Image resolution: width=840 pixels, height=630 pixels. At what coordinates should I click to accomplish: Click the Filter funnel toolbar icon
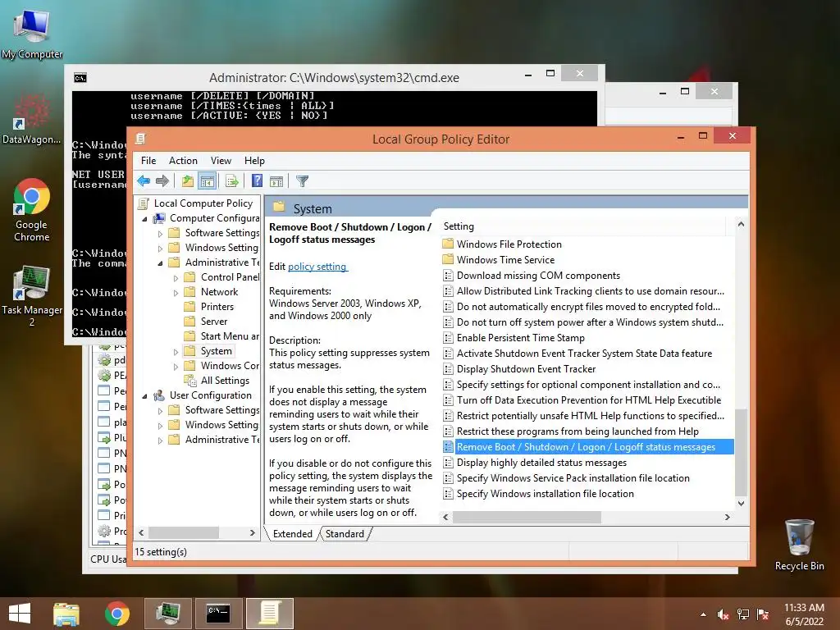coord(302,181)
